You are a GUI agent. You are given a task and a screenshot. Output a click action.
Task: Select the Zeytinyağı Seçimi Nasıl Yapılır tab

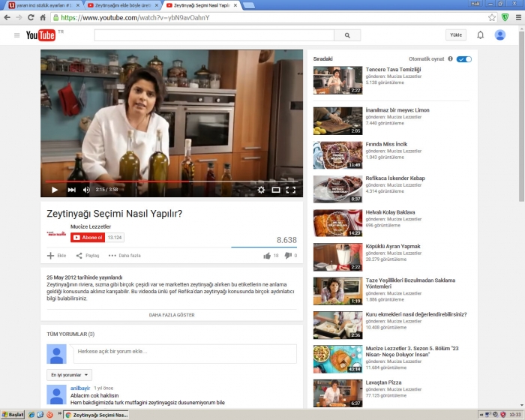coord(202,5)
